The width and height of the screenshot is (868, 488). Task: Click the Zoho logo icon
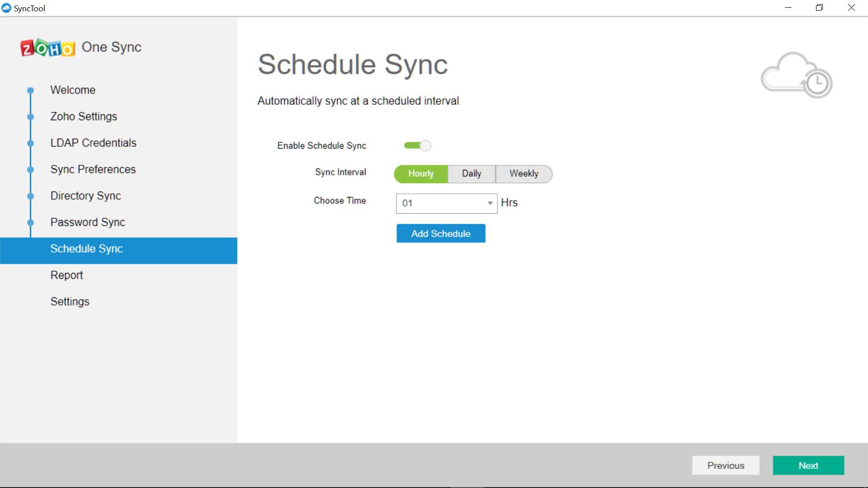click(x=47, y=47)
